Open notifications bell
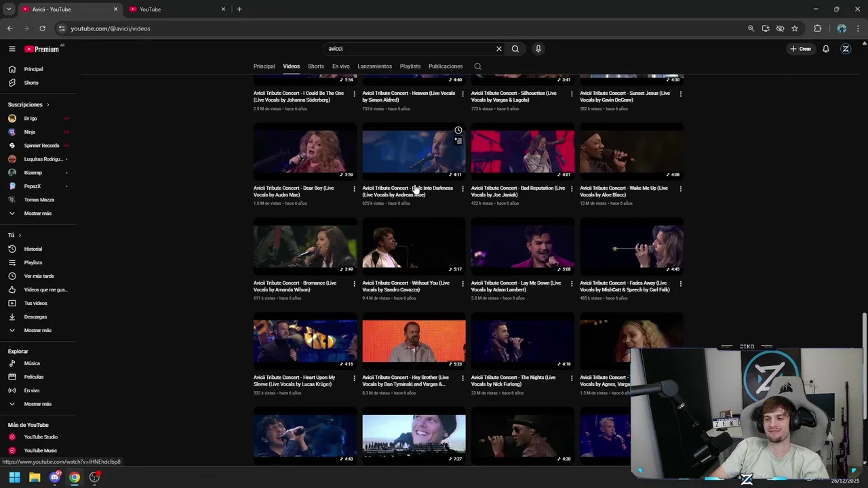The image size is (868, 488). pos(826,49)
